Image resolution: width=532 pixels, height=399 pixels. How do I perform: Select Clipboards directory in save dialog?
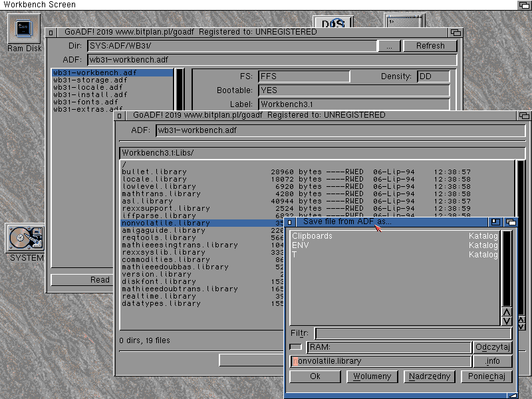(394, 236)
